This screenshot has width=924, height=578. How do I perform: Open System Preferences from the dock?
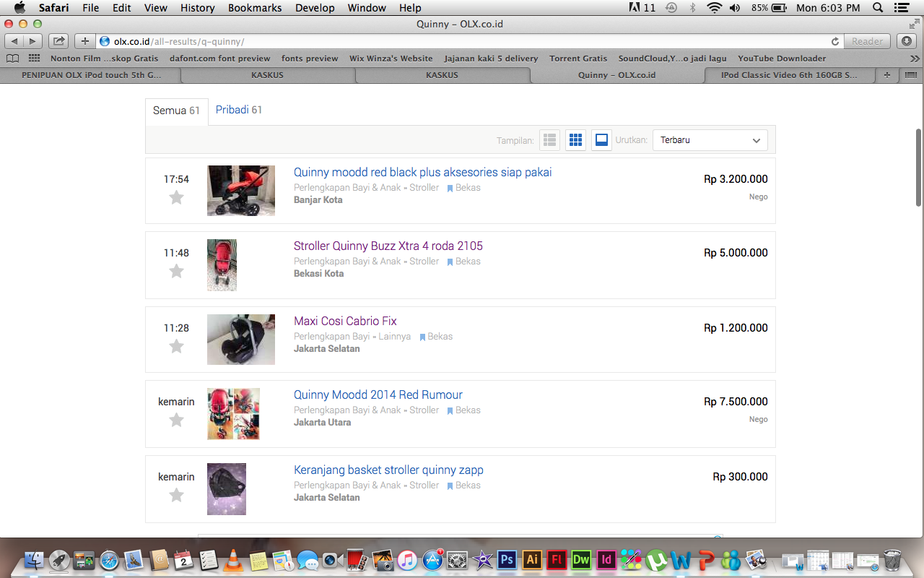tap(457, 559)
